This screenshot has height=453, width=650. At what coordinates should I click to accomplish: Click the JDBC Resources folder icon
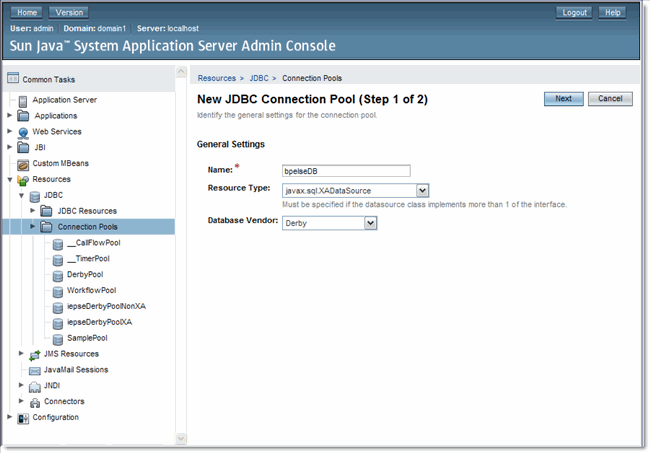point(46,211)
